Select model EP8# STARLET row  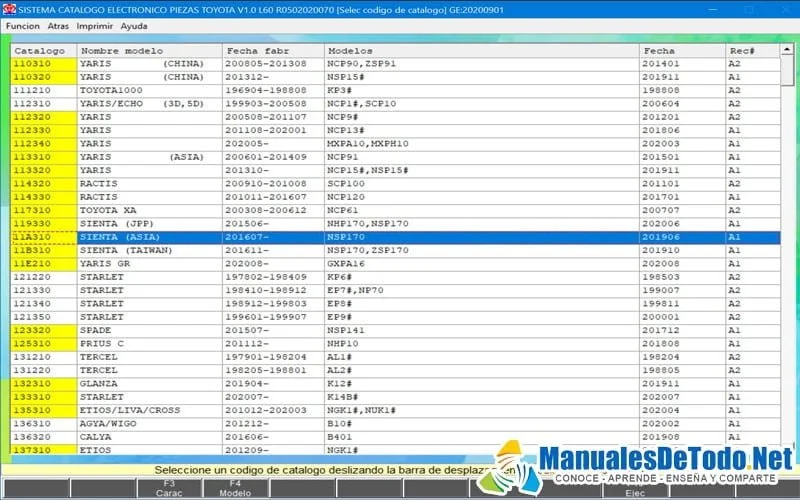[x=395, y=304]
